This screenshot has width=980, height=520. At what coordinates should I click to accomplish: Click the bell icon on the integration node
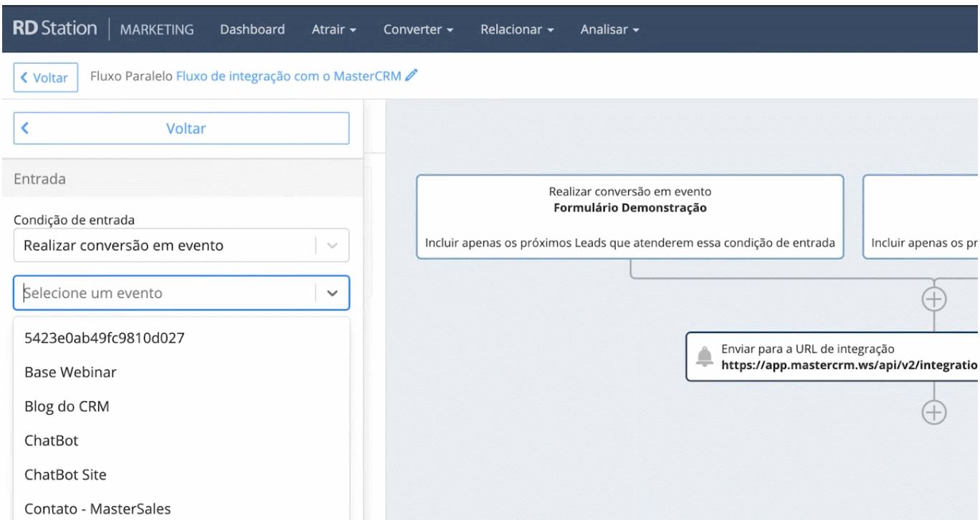(x=705, y=357)
